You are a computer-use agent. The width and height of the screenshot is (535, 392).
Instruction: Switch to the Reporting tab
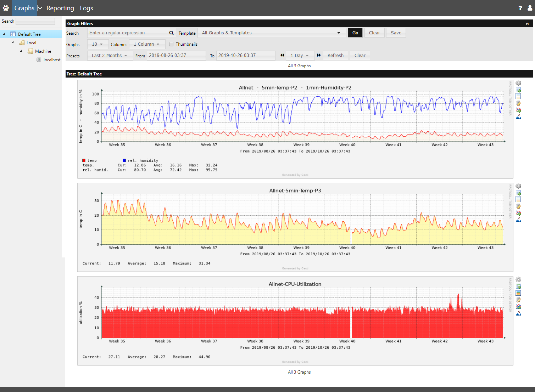tap(60, 8)
